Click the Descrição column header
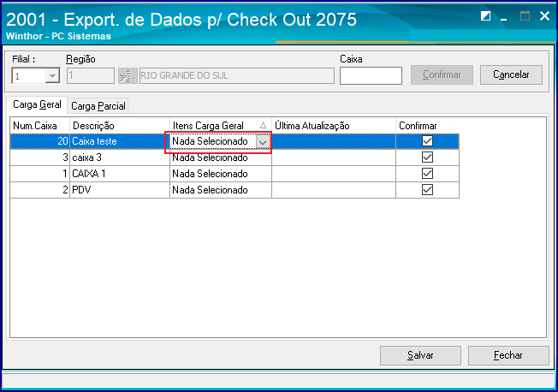558x392 pixels. tap(120, 126)
